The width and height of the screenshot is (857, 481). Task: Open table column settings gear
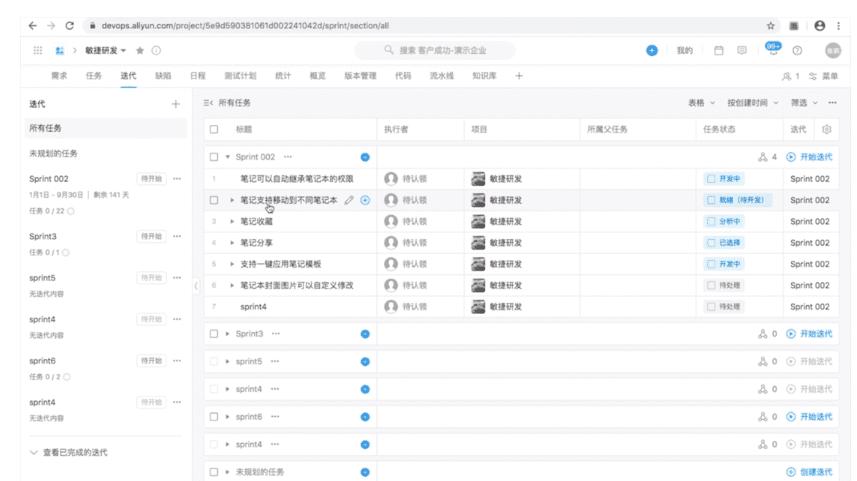(x=826, y=130)
